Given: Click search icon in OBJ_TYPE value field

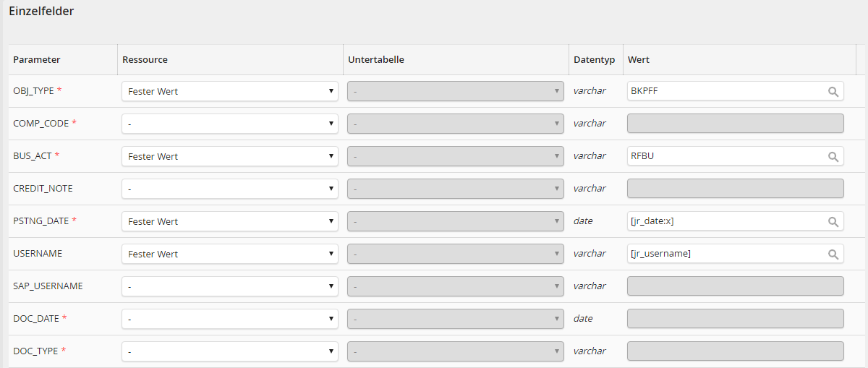Looking at the screenshot, I should 833,92.
